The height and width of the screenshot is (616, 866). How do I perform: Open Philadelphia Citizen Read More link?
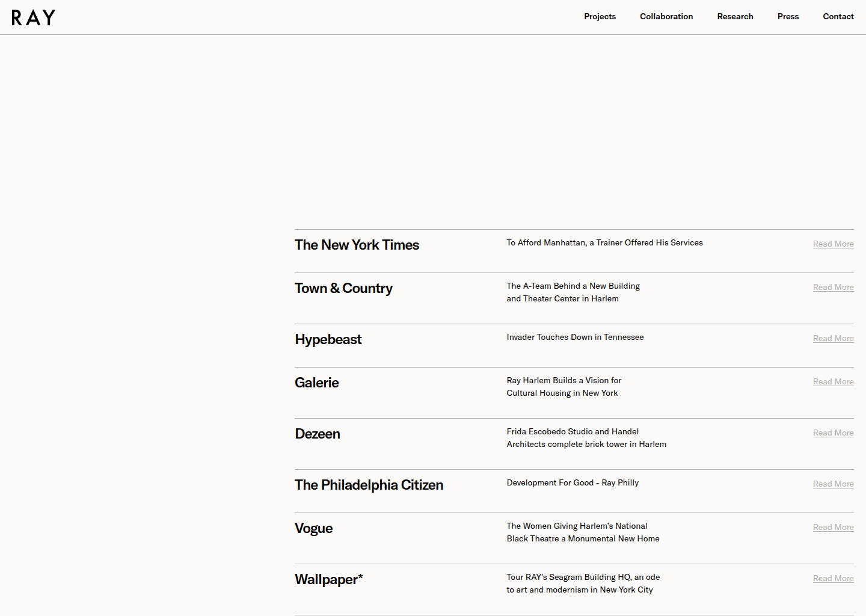(x=833, y=484)
